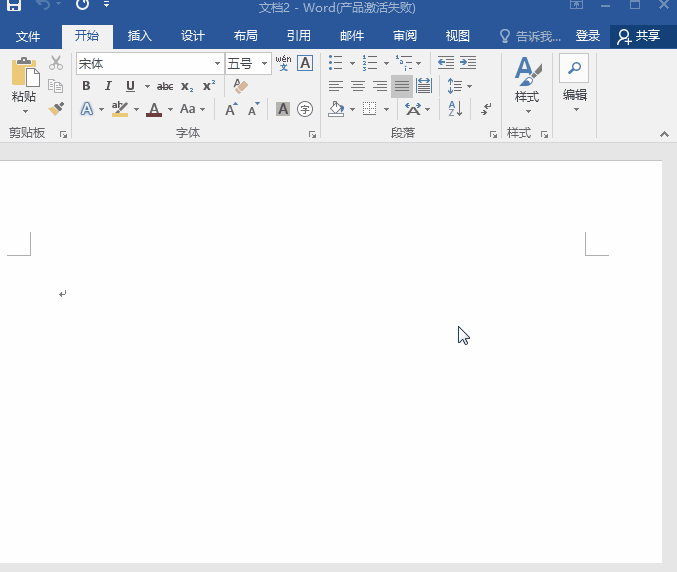Apply strikethrough abc formatting

pyautogui.click(x=165, y=86)
